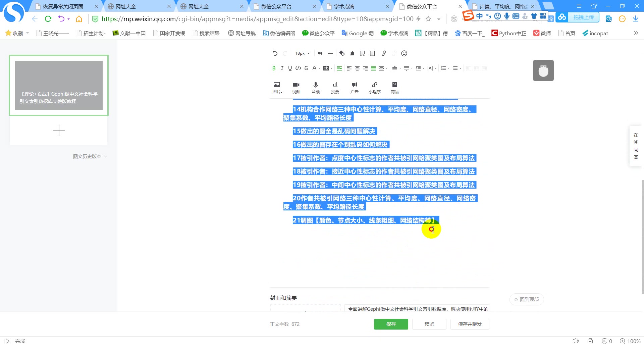The height and width of the screenshot is (345, 644).
Task: Open the 100% page zoom control
Action: pyautogui.click(x=630, y=341)
